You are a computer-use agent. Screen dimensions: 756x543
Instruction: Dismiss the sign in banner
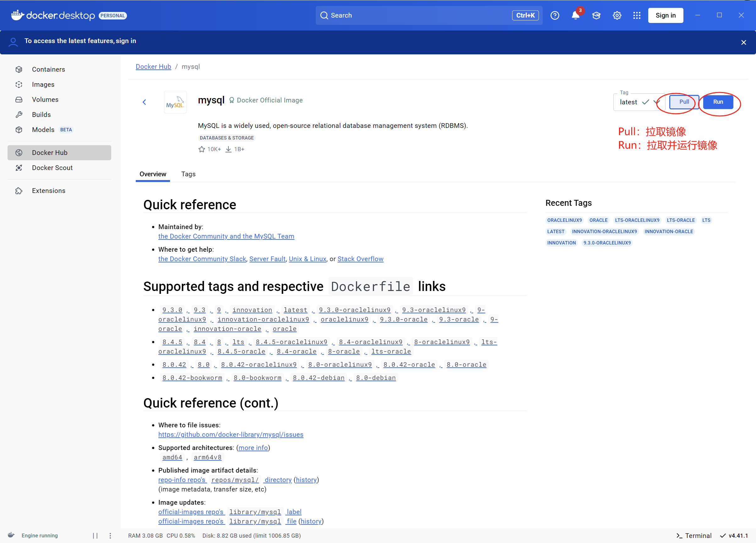pyautogui.click(x=743, y=42)
